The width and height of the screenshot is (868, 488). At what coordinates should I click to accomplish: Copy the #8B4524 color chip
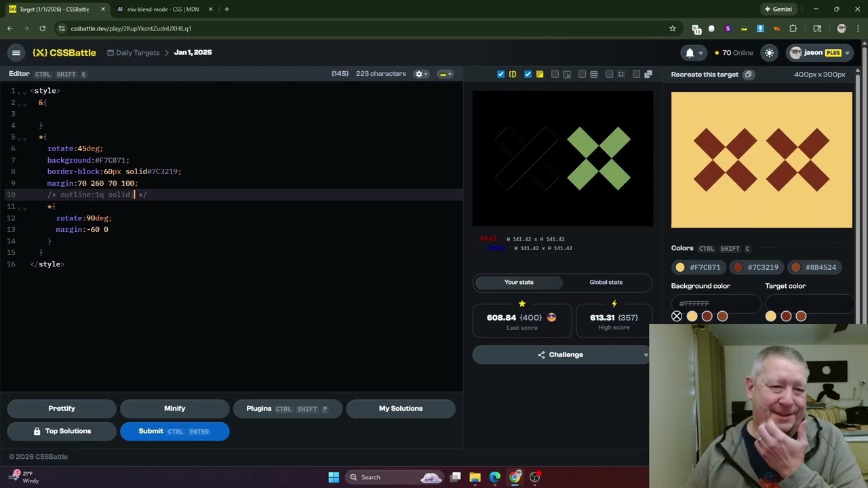pos(814,267)
